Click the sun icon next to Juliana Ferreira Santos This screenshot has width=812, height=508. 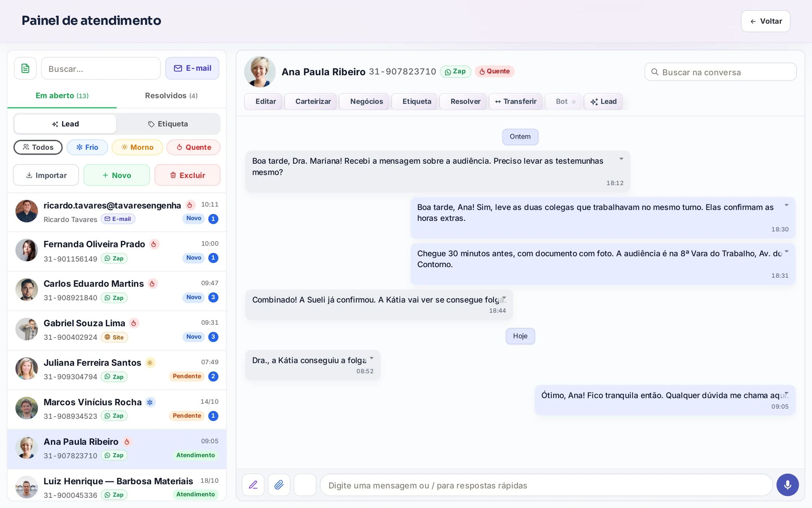point(150,363)
